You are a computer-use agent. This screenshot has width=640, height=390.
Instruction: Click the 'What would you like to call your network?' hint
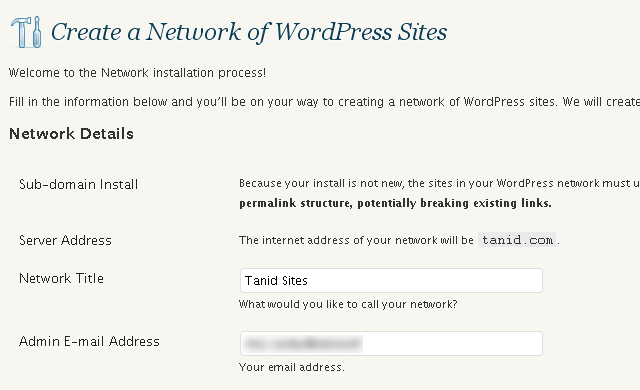click(348, 304)
